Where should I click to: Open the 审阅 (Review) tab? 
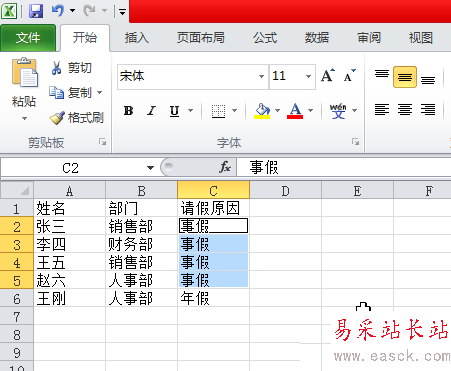pyautogui.click(x=369, y=38)
